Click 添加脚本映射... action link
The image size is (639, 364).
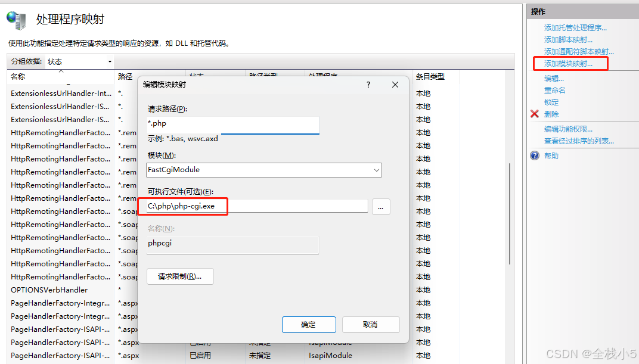569,39
